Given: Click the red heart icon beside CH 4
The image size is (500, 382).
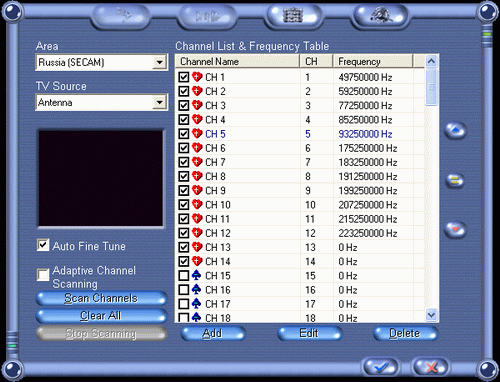Looking at the screenshot, I should click(197, 119).
